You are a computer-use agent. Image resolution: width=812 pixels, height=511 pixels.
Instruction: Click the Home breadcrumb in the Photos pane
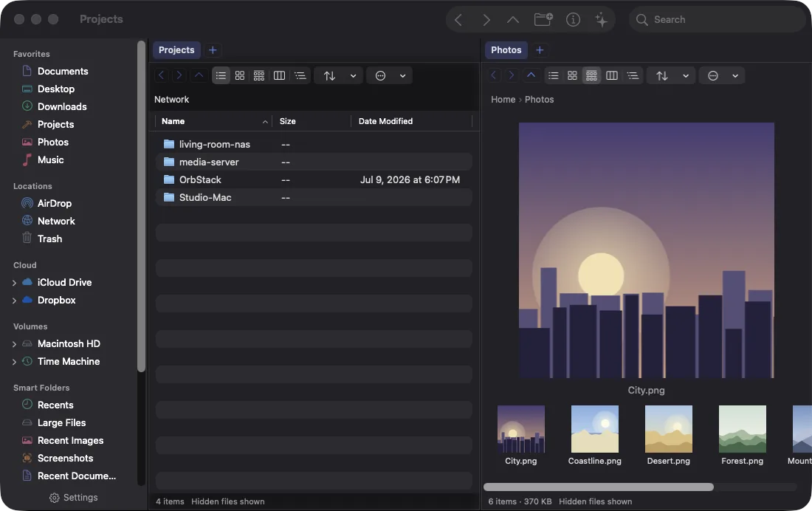pos(503,100)
